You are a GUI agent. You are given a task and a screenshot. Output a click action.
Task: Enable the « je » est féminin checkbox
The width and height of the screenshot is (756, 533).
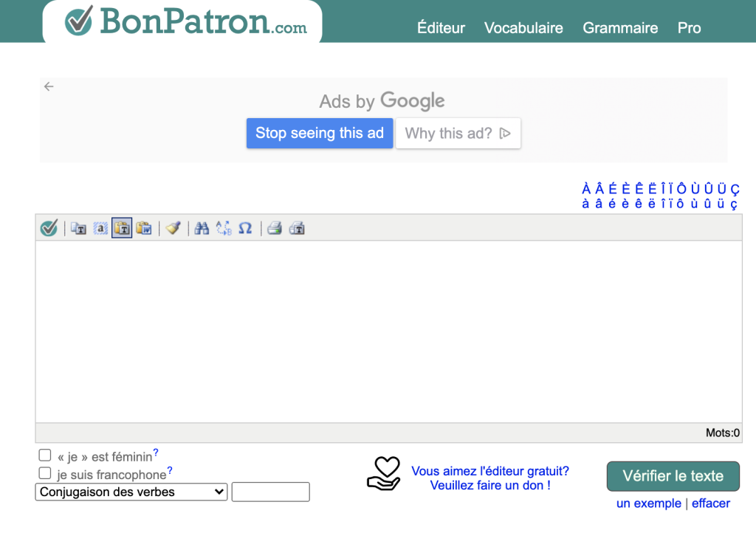[x=45, y=456]
